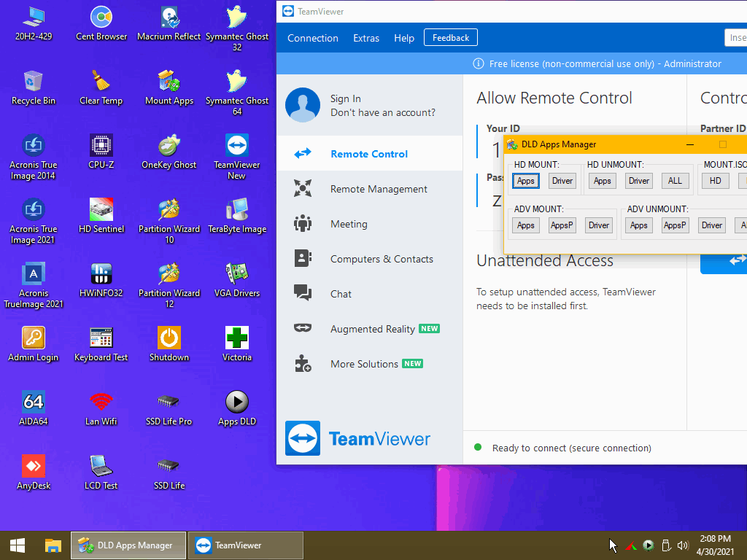The width and height of the screenshot is (747, 560).
Task: Switch to Meeting sidebar tab
Action: pyautogui.click(x=369, y=224)
